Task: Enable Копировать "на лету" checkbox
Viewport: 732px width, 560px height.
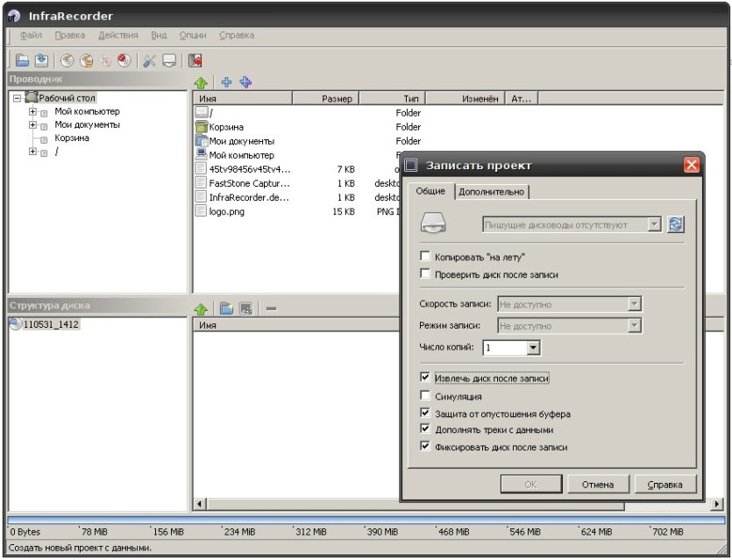Action: point(425,256)
